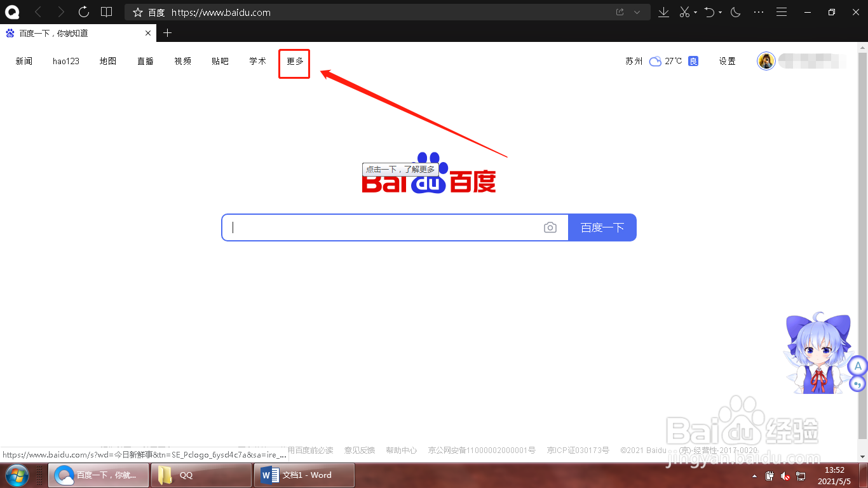Click the anime character mascot widget
The height and width of the screenshot is (488, 868).
pos(817,353)
